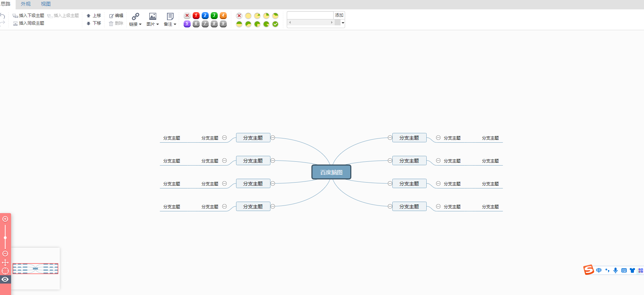Remove priority with the red X icon

tap(187, 16)
